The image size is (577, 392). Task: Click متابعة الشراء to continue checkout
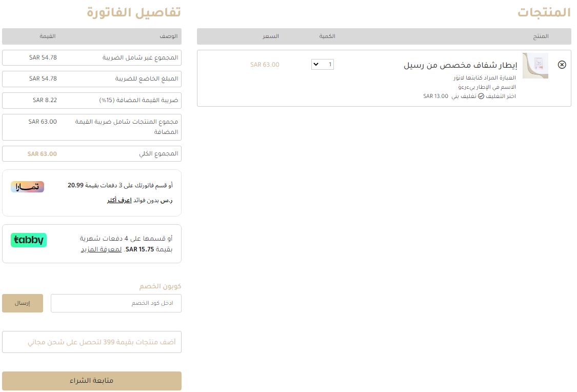coord(92,381)
